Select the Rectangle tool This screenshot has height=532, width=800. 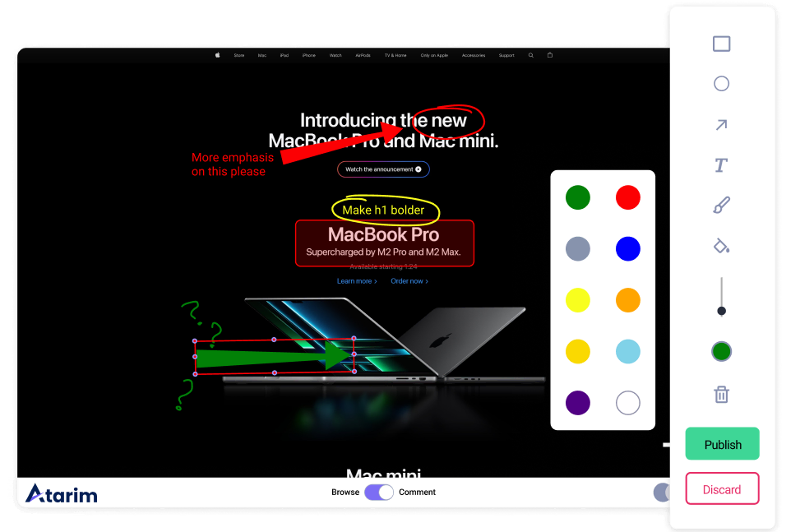pos(721,44)
